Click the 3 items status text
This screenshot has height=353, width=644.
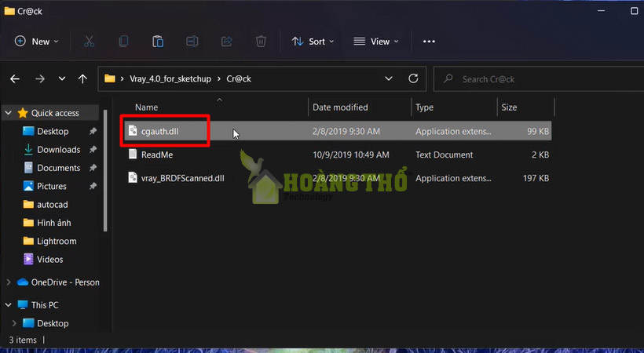click(x=23, y=340)
